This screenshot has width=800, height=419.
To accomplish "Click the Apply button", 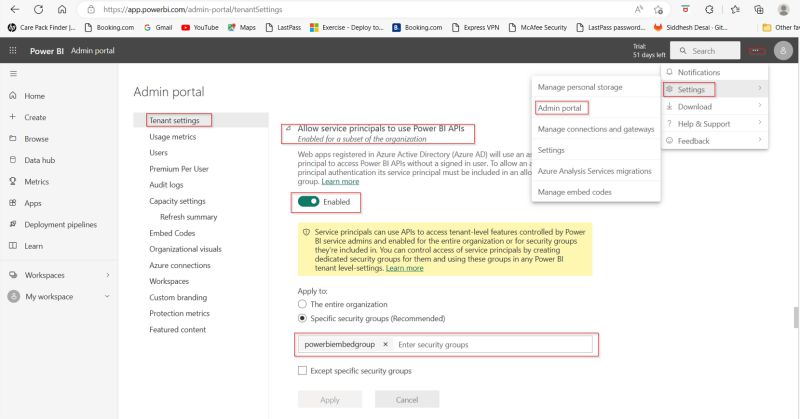I will pyautogui.click(x=330, y=399).
